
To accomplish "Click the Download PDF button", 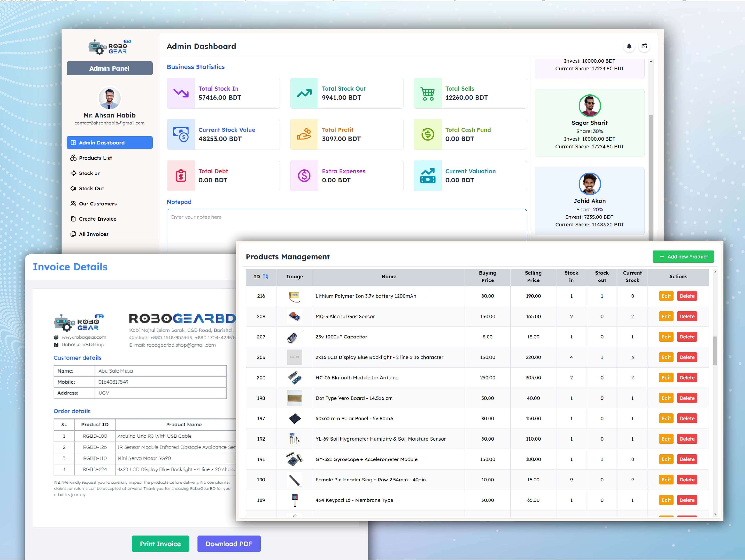I will 229,544.
